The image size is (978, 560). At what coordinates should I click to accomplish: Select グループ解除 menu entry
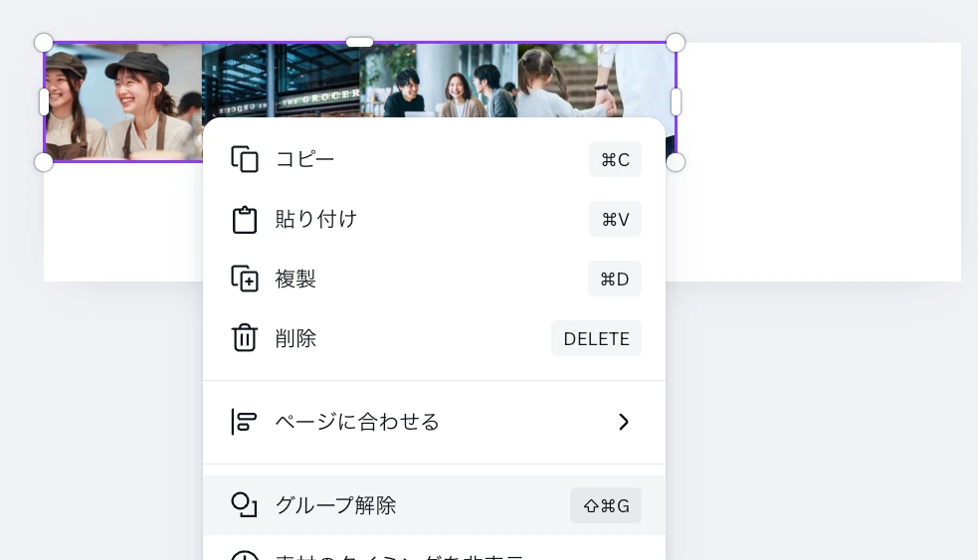point(434,505)
